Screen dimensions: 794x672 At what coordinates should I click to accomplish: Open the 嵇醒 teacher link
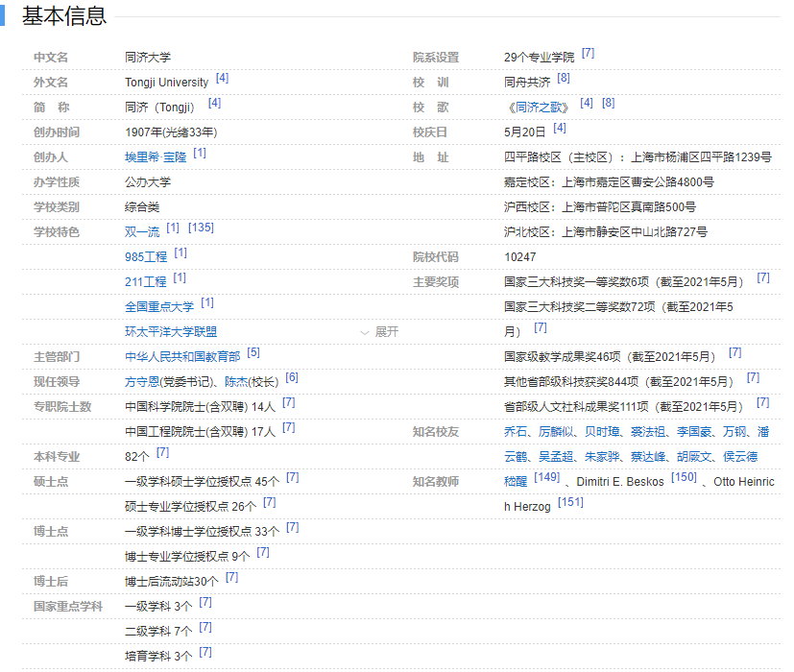[516, 481]
